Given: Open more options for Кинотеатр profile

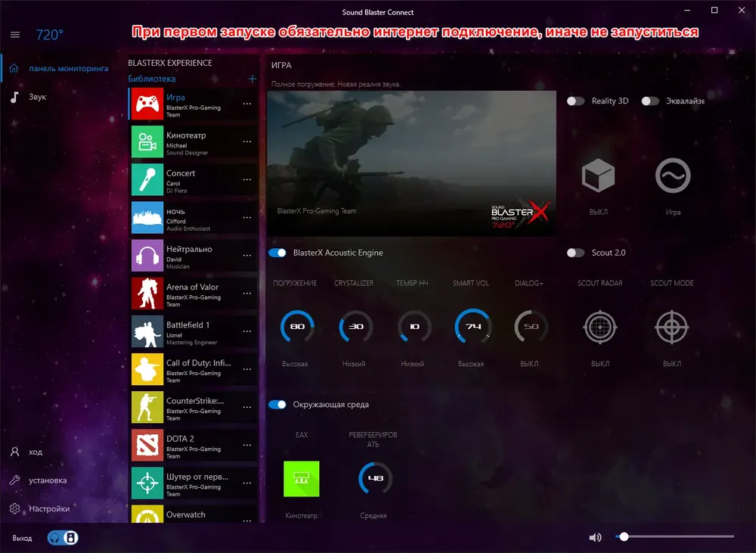Looking at the screenshot, I should [x=247, y=142].
